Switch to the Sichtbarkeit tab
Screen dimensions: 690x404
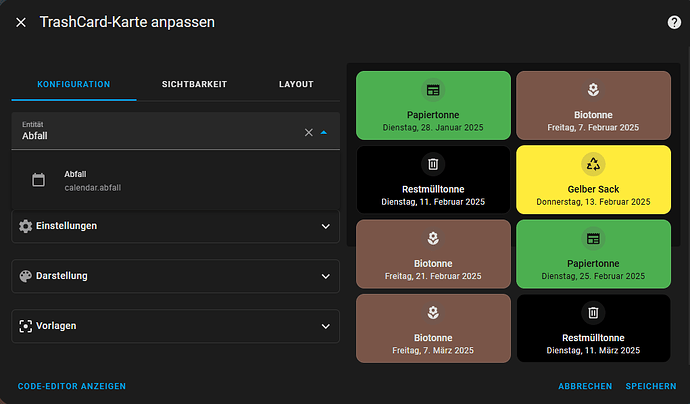point(194,84)
